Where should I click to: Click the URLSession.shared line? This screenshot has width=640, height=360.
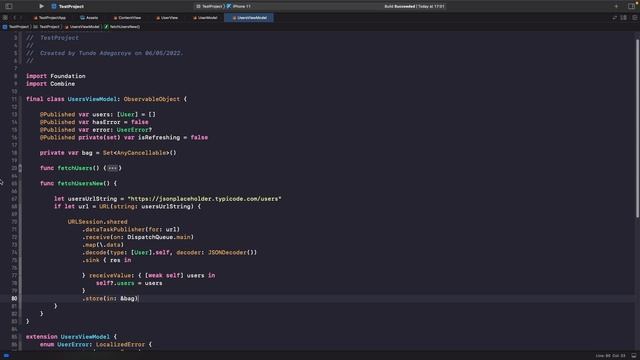98,222
